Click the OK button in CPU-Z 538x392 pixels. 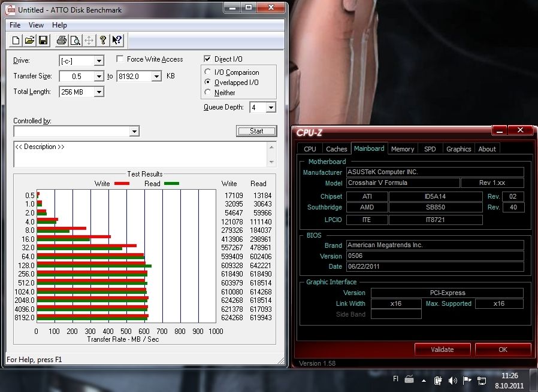tap(503, 350)
